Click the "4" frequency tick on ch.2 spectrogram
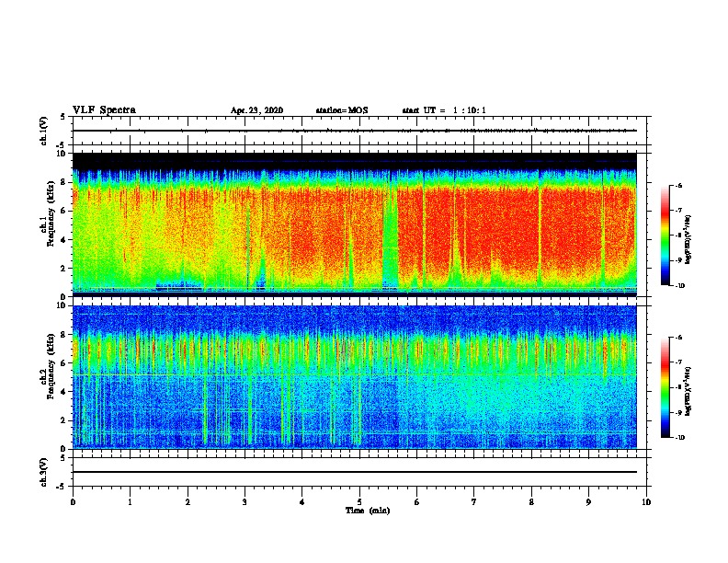728x563 pixels. tap(64, 392)
